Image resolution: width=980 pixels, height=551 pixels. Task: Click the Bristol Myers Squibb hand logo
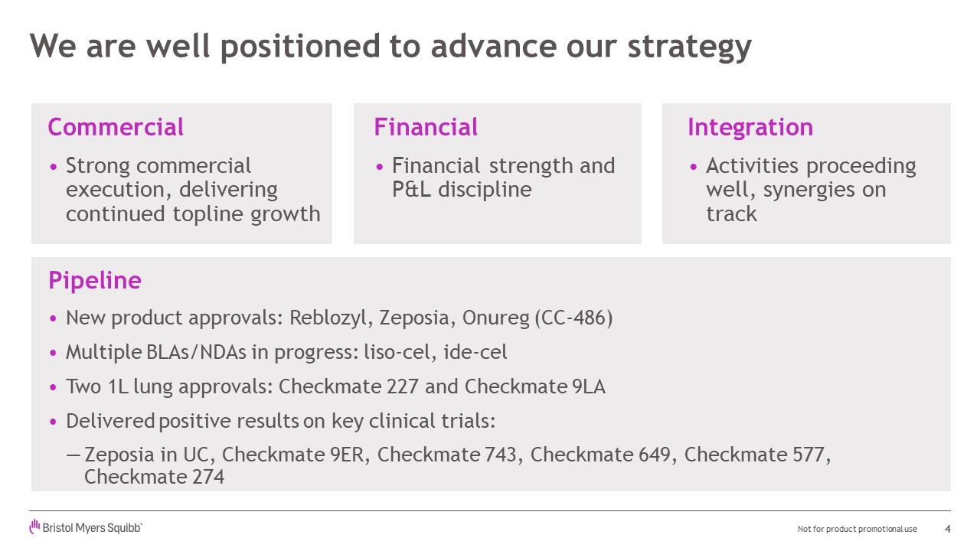[x=34, y=527]
